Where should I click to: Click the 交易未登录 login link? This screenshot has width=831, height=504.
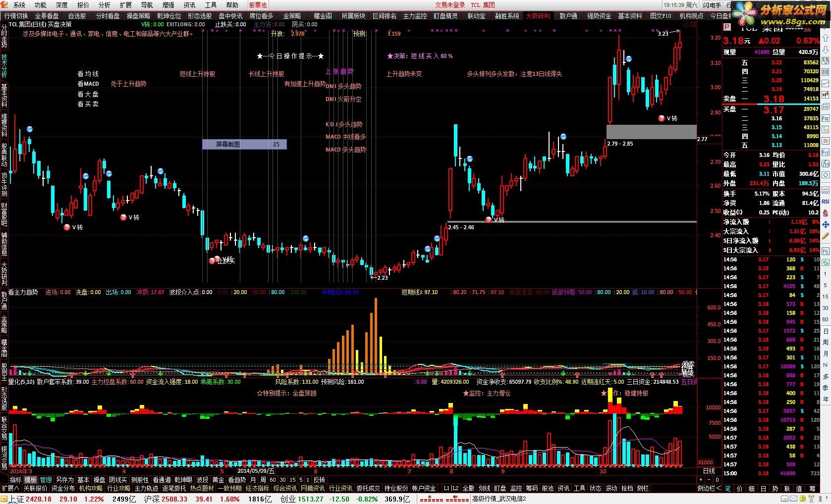click(450, 5)
